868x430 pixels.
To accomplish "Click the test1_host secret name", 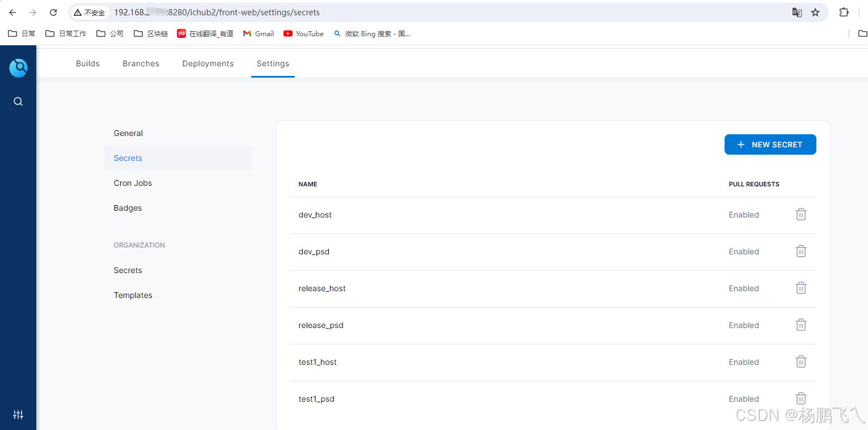I will tap(317, 362).
